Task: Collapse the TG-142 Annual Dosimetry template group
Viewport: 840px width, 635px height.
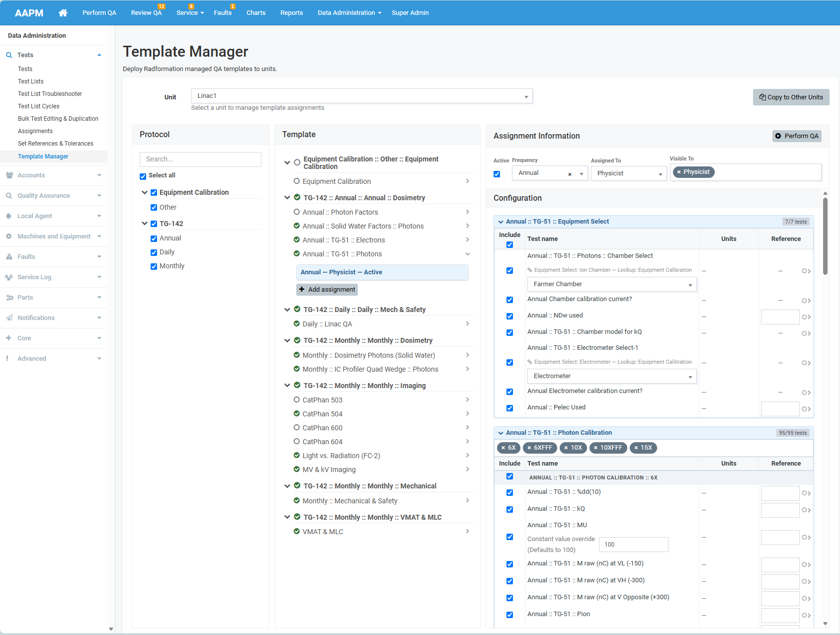Action: pyautogui.click(x=287, y=198)
